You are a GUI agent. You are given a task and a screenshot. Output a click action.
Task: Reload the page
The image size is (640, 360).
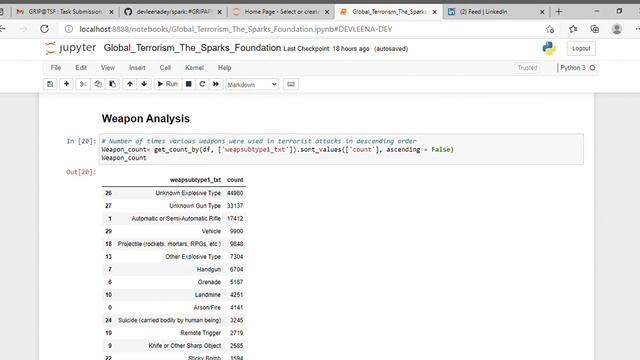click(44, 29)
